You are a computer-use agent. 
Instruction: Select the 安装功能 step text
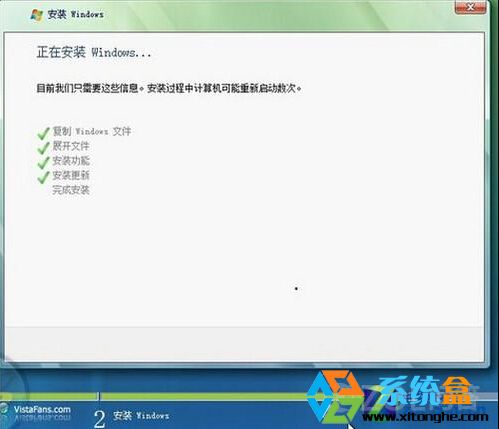click(71, 161)
